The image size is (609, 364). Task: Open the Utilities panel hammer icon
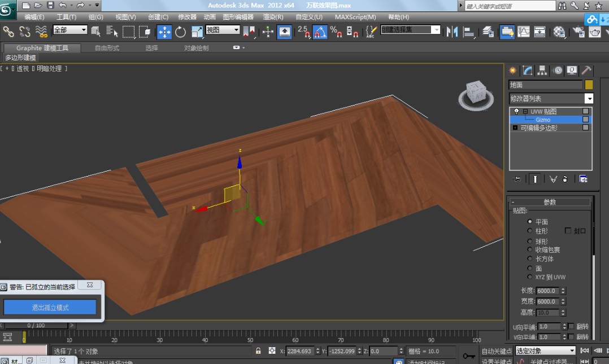coord(586,71)
